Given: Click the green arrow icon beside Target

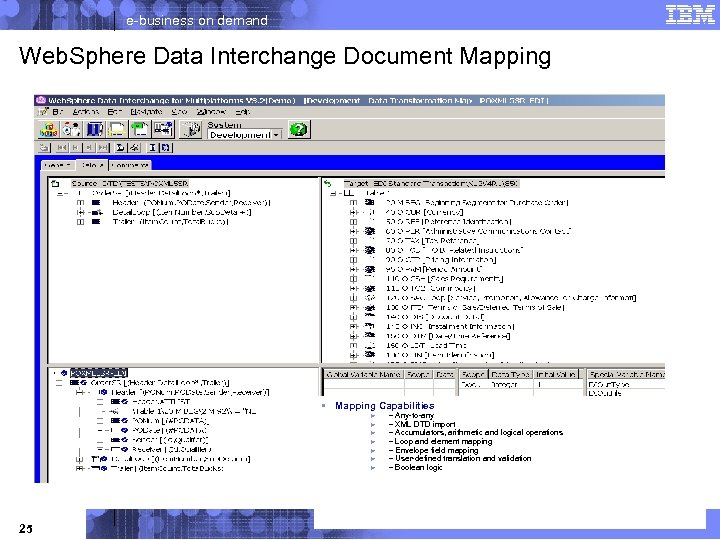Looking at the screenshot, I should pyautogui.click(x=327, y=184).
